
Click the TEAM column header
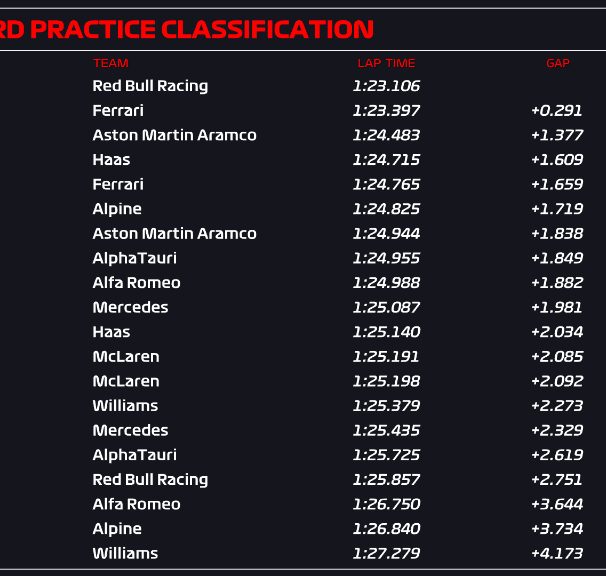pyautogui.click(x=111, y=63)
